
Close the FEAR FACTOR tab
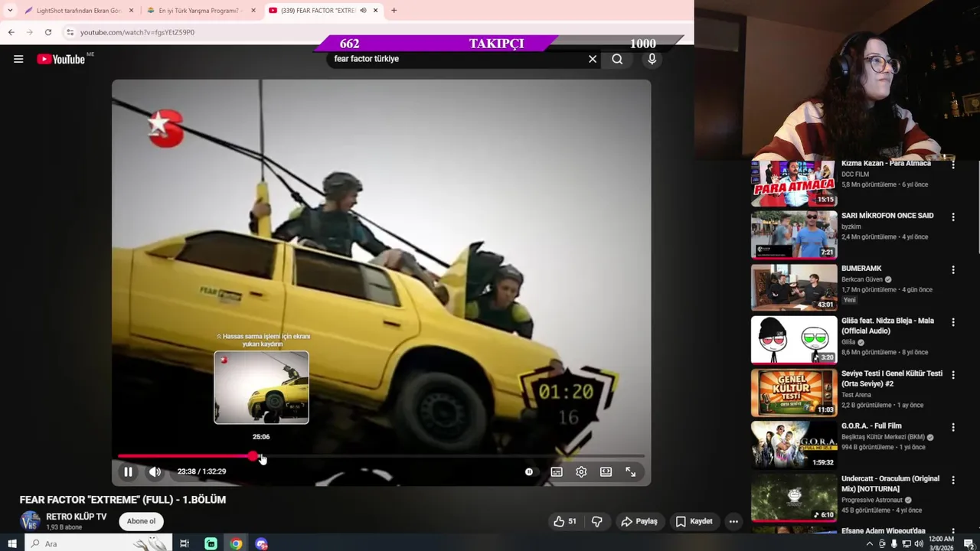(375, 11)
